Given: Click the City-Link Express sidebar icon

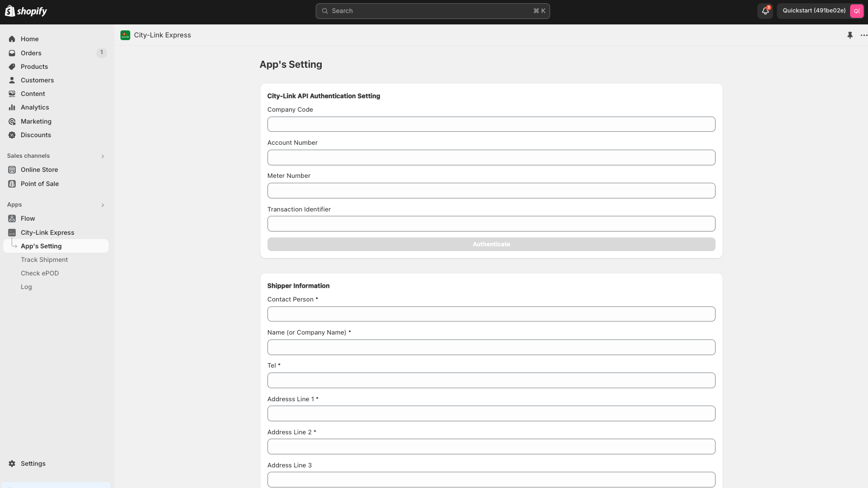Looking at the screenshot, I should pyautogui.click(x=12, y=233).
